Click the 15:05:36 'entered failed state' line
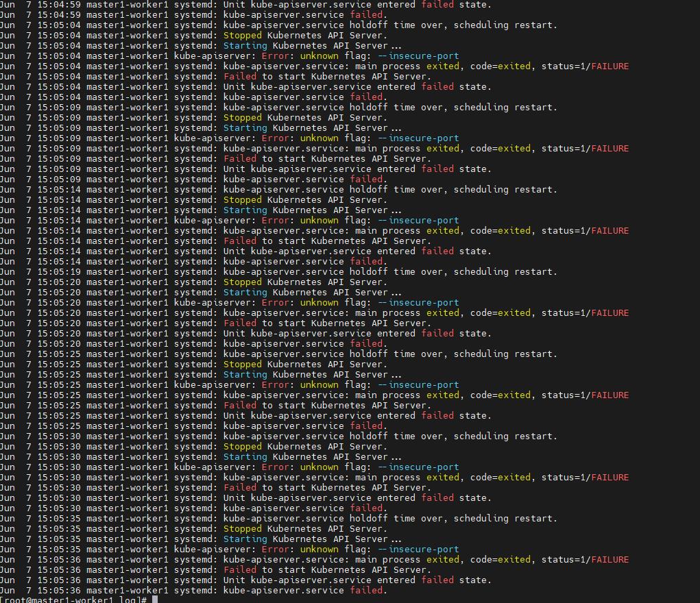 (245, 579)
